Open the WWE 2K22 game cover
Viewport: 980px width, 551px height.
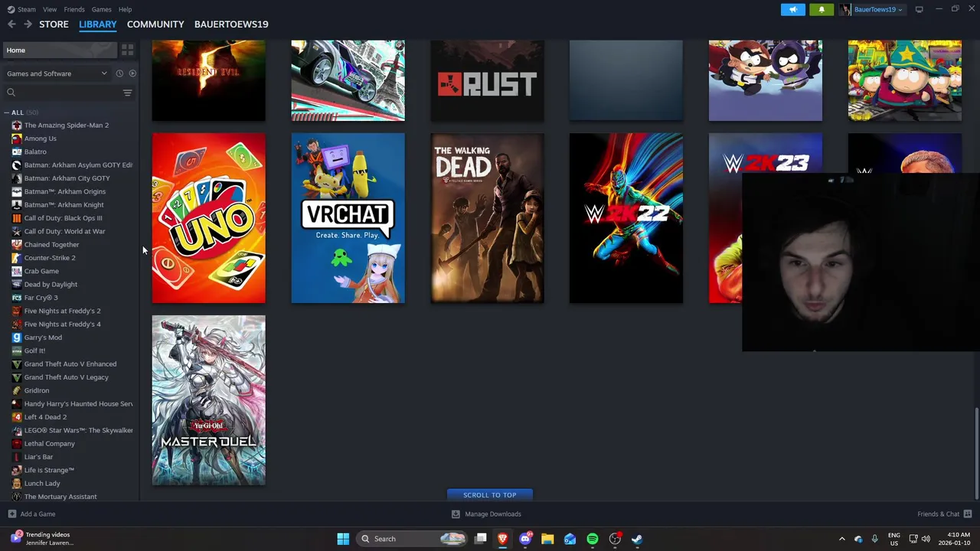[x=626, y=218]
